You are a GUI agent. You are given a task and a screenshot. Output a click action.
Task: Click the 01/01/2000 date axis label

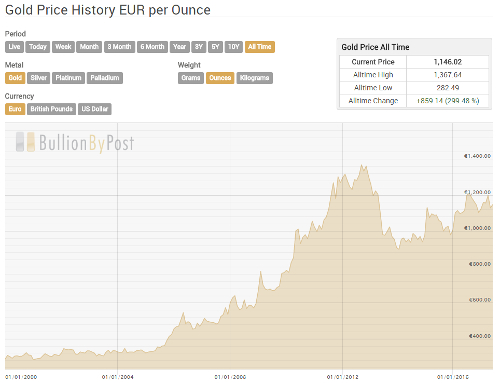[x=21, y=377]
